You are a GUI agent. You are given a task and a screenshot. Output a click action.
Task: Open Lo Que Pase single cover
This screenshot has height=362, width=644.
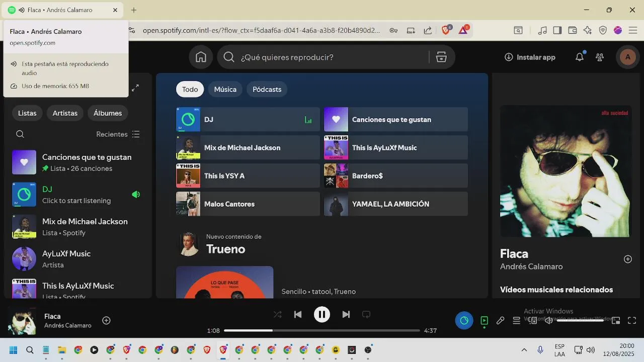(225, 282)
